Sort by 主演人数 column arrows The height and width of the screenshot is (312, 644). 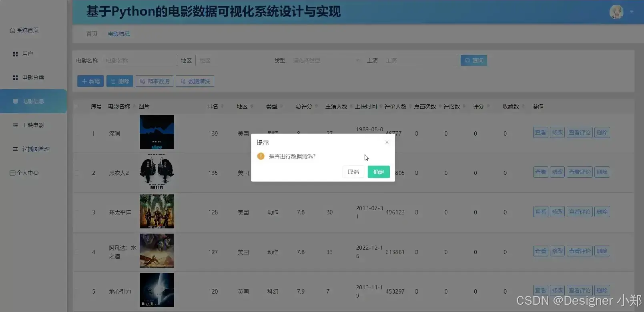click(351, 106)
